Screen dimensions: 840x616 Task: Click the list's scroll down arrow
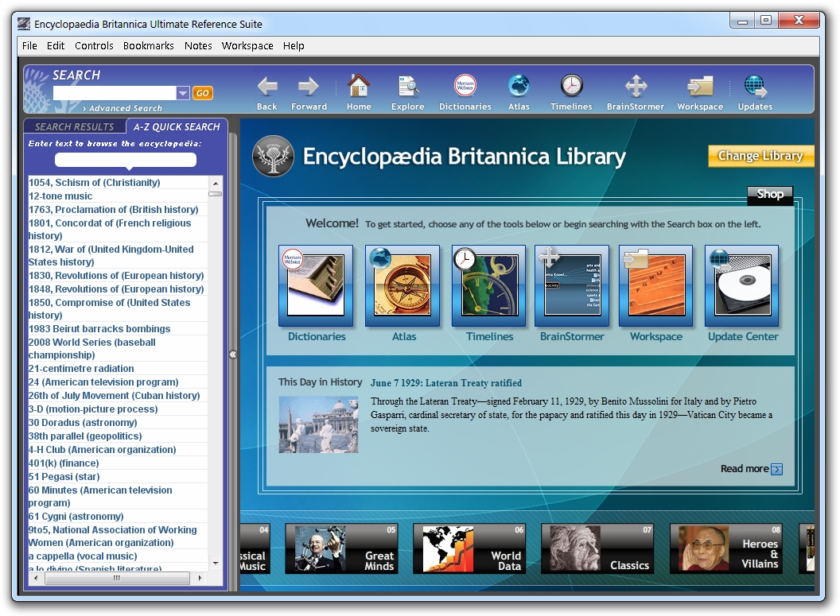[x=216, y=564]
